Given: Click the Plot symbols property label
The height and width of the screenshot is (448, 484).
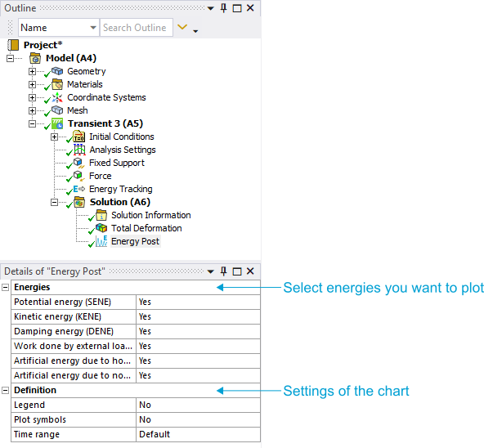Looking at the screenshot, I should point(40,419).
